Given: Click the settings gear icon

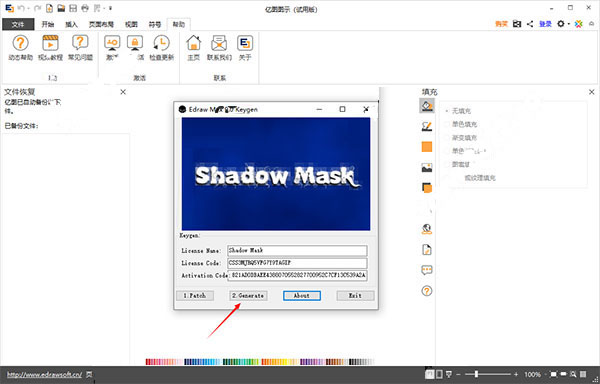Looking at the screenshot, I should point(561,24).
